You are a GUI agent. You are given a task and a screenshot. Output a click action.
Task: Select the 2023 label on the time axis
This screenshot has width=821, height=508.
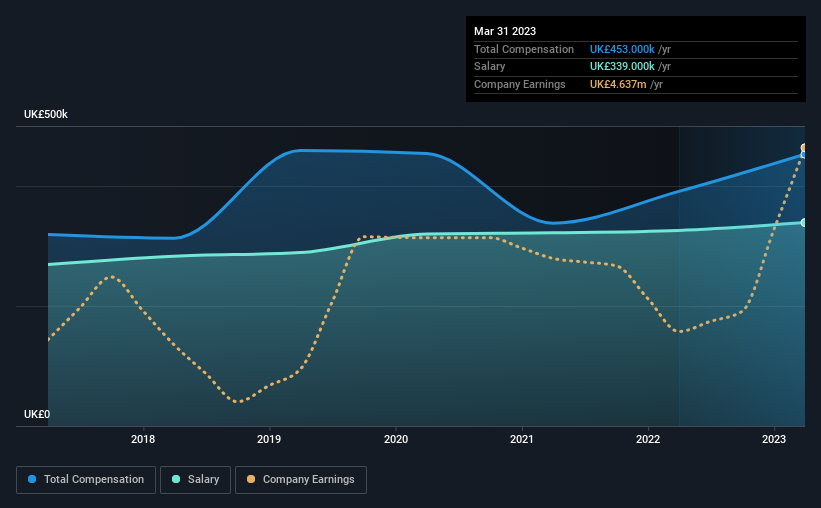[x=774, y=439]
